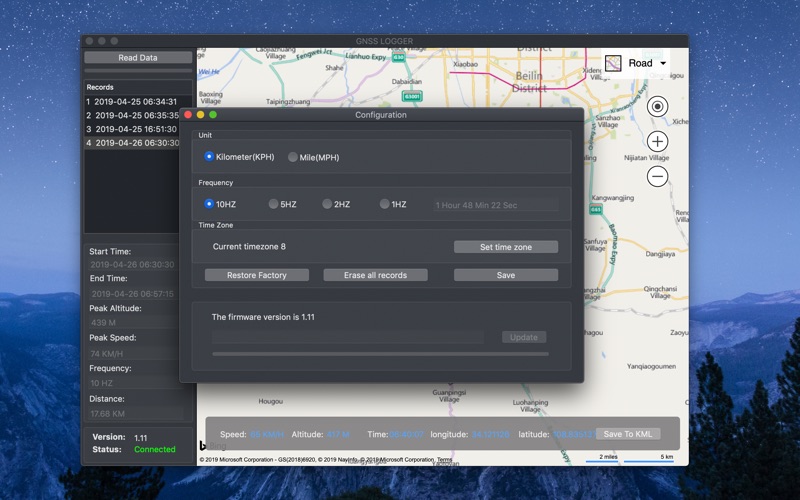Click the Restore Factory button
Image resolution: width=800 pixels, height=500 pixels.
click(x=257, y=275)
